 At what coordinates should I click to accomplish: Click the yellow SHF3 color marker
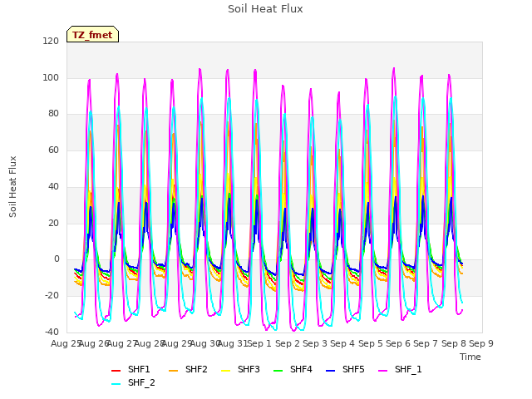coord(225,371)
